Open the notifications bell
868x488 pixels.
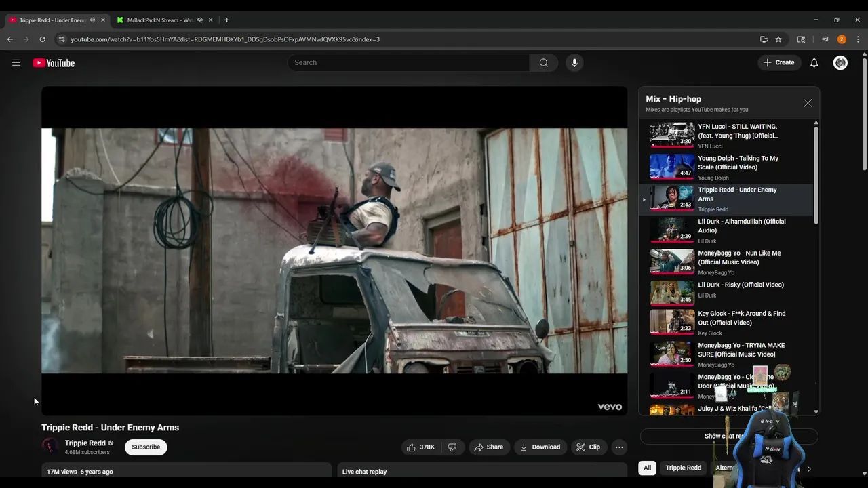[x=814, y=62]
